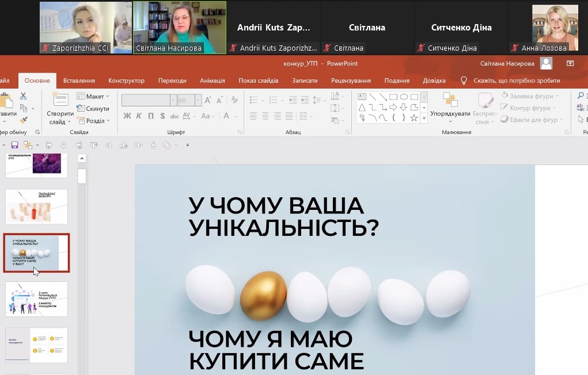Click the Save icon in quick access toolbar
The height and width of the screenshot is (375, 588).
pyautogui.click(x=14, y=145)
